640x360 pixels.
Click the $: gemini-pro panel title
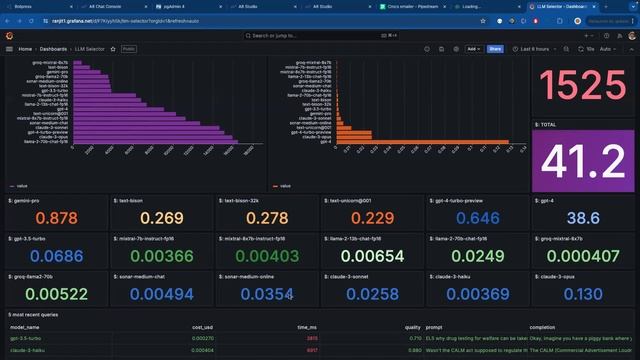point(24,201)
